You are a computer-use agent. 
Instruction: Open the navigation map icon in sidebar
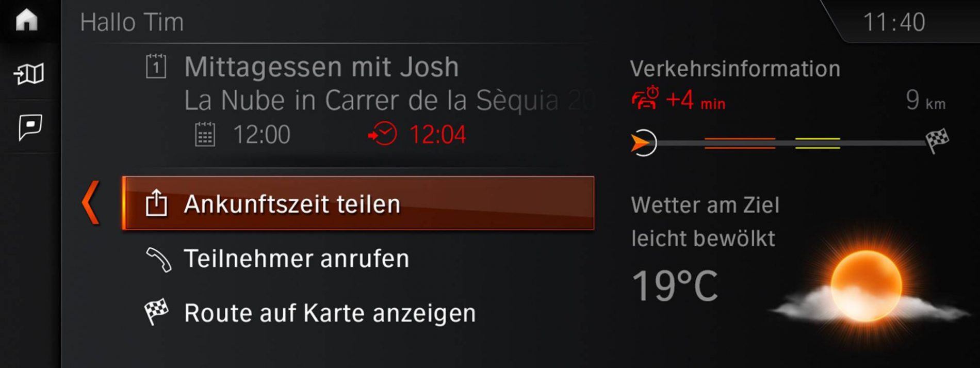coord(29,74)
